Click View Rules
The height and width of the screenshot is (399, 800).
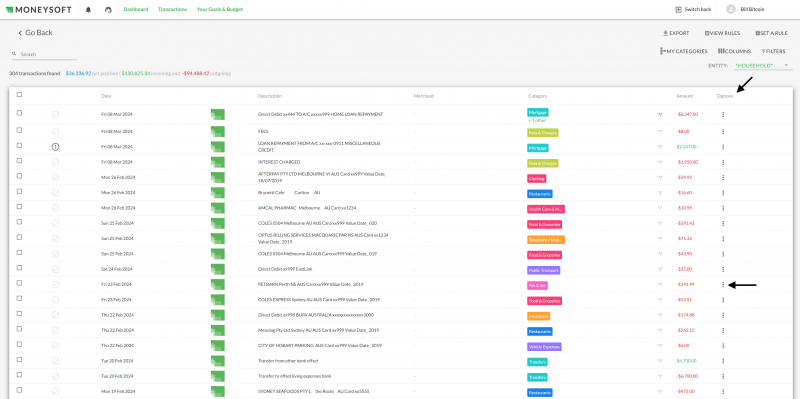[x=722, y=33]
